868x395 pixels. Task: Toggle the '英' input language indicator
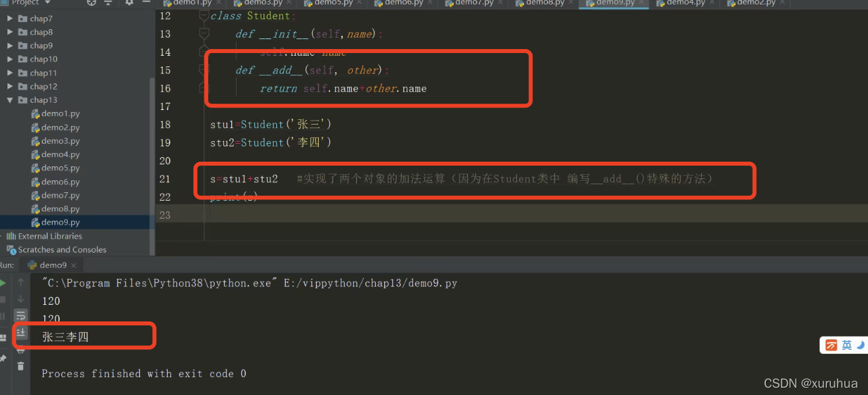(x=847, y=345)
